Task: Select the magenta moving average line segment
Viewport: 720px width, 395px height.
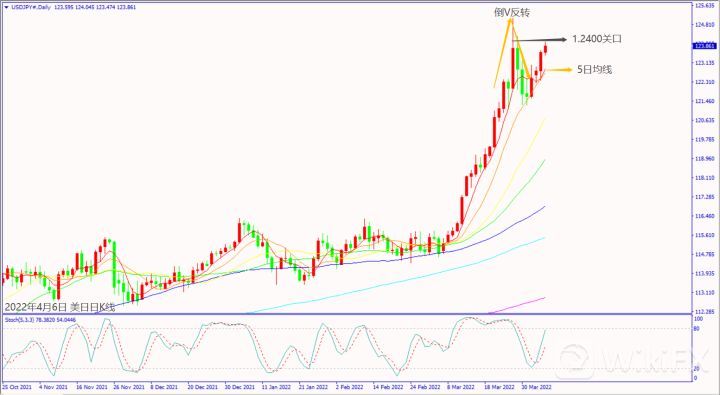Action: pos(517,305)
